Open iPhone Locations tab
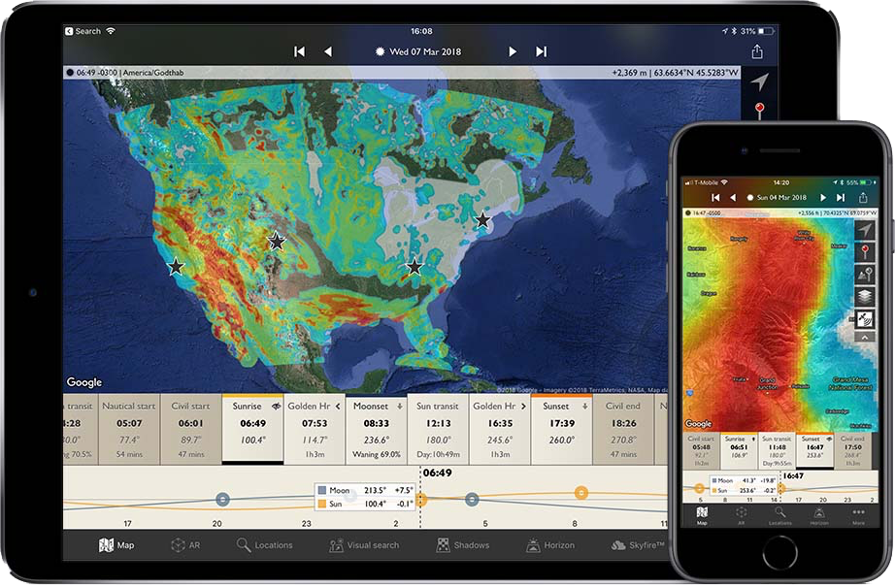The image size is (895, 588). tap(779, 515)
